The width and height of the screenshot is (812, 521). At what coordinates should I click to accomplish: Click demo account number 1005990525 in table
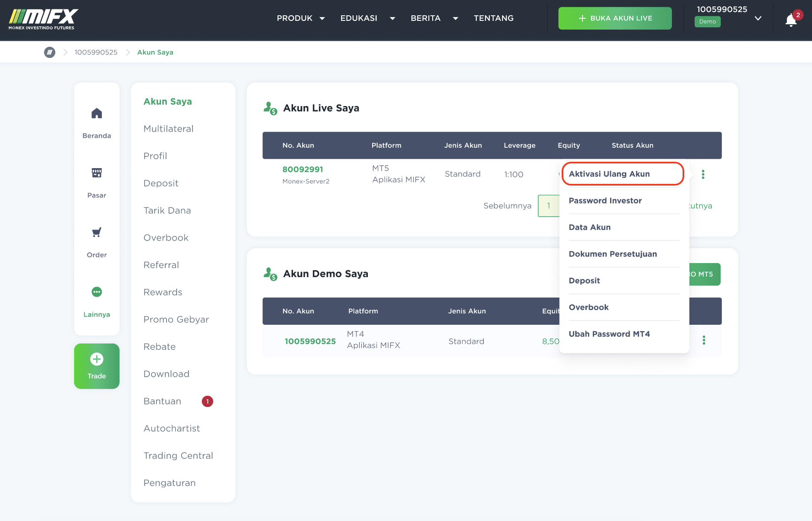tap(310, 341)
